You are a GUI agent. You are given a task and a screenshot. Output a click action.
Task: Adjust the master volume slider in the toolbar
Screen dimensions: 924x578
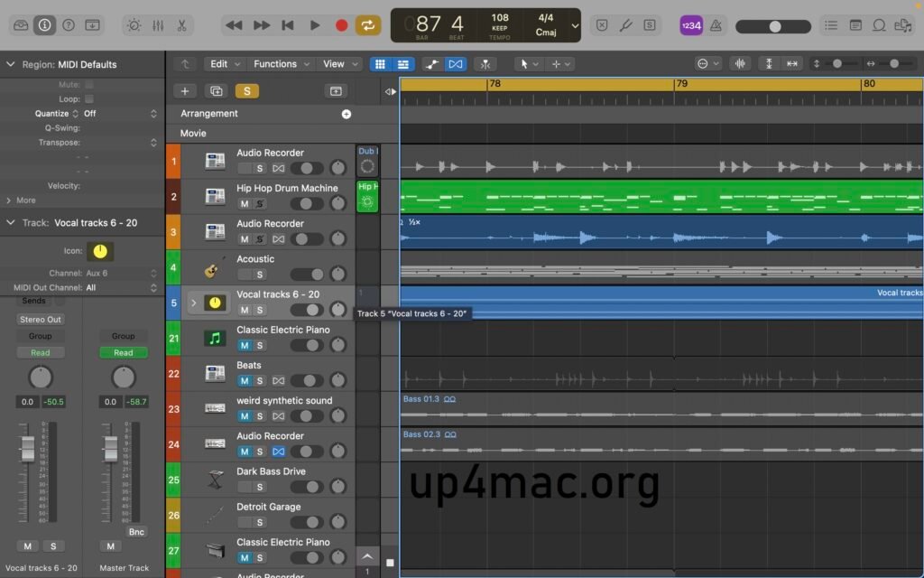pyautogui.click(x=773, y=26)
